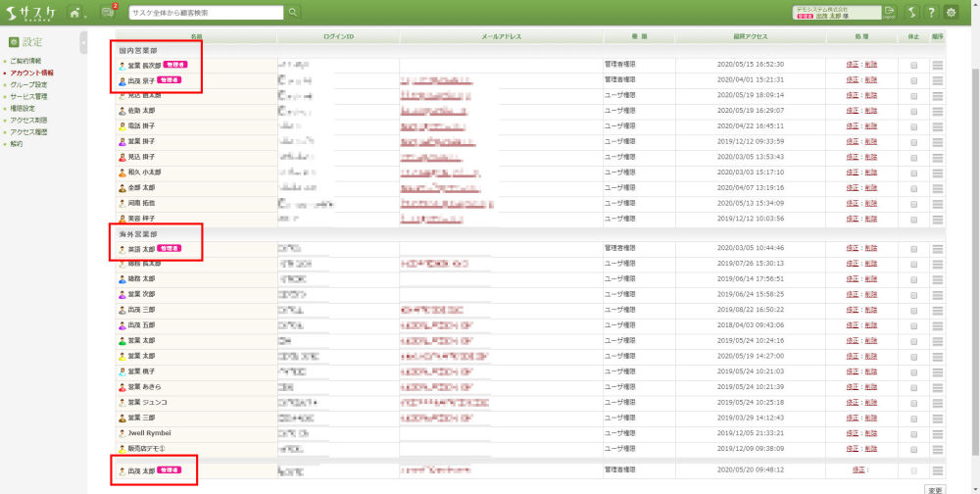Click 修正 link for 出茂 太郎 bottom row

pyautogui.click(x=858, y=470)
